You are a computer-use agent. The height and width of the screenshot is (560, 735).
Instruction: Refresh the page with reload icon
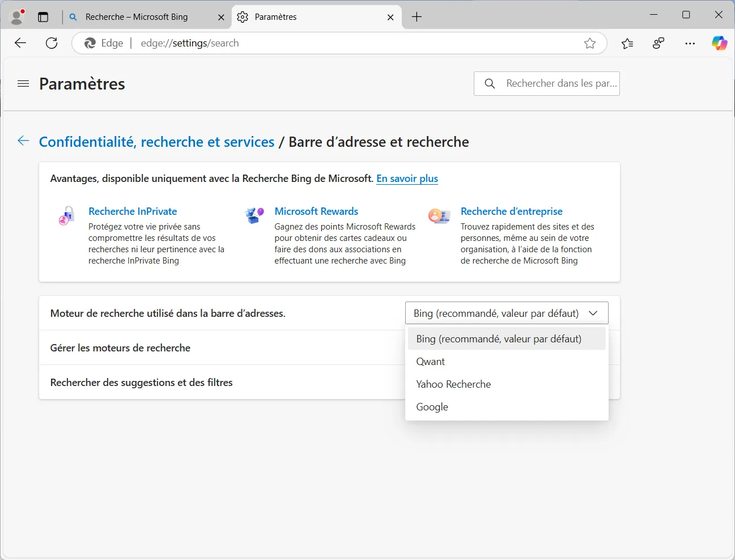click(x=52, y=43)
